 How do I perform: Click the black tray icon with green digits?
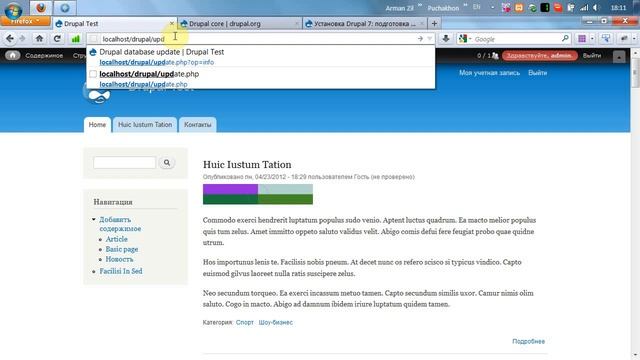point(545,8)
